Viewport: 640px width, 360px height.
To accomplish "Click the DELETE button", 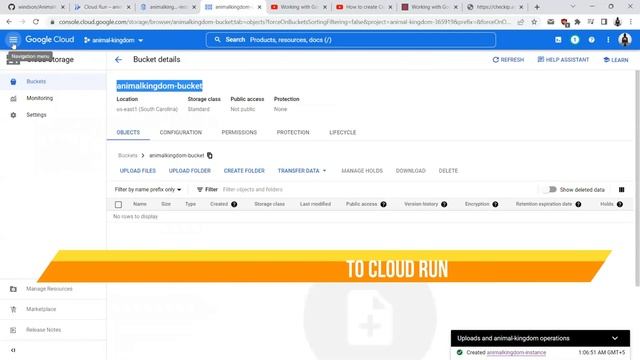I will (x=448, y=171).
